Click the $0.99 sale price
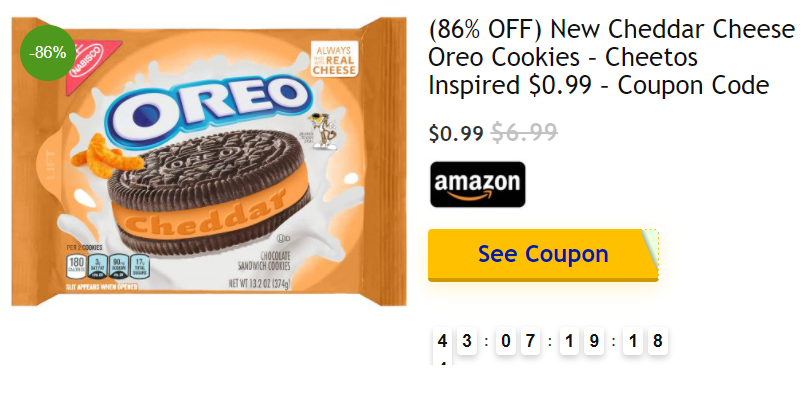 pyautogui.click(x=455, y=133)
